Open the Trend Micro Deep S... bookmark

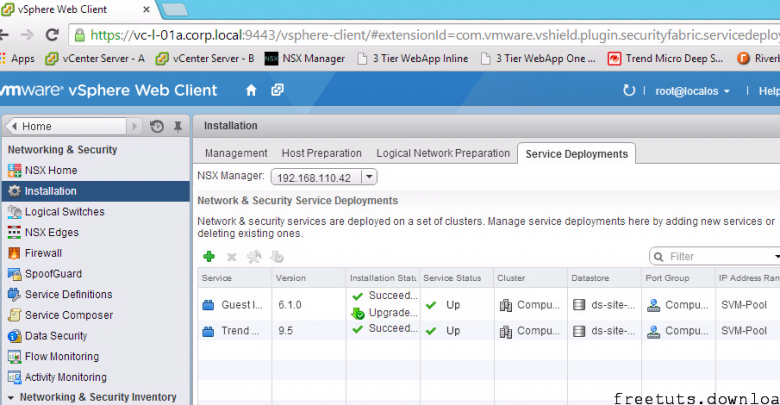pyautogui.click(x=666, y=59)
